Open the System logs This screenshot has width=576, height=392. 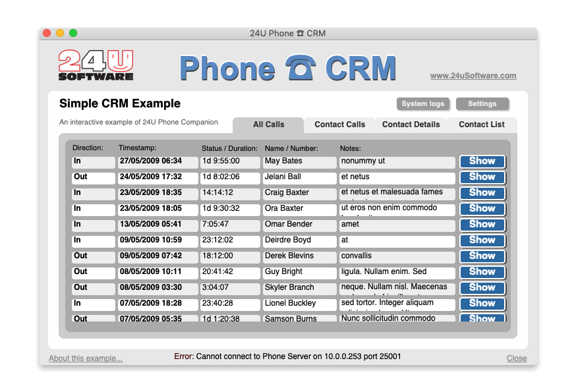pyautogui.click(x=422, y=104)
